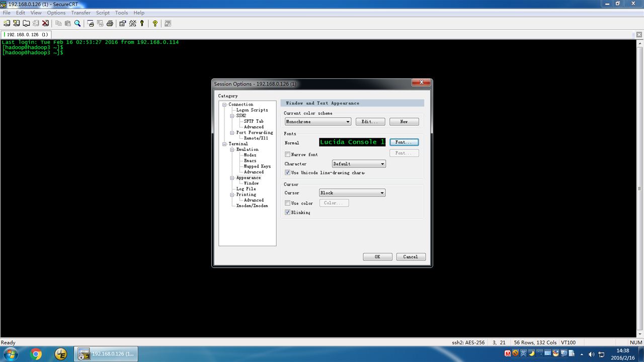Open the Cursor style Block dropdown
The width and height of the screenshot is (644, 362).
tap(352, 193)
